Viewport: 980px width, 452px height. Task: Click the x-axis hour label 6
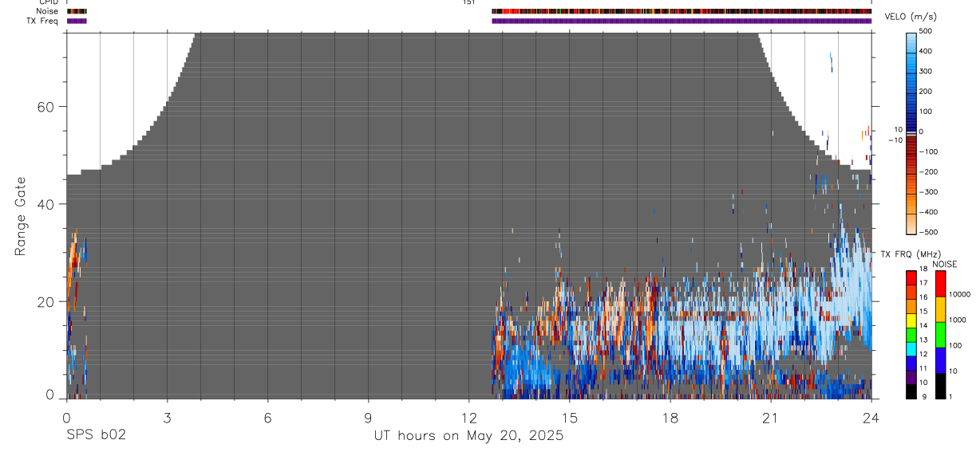[267, 418]
